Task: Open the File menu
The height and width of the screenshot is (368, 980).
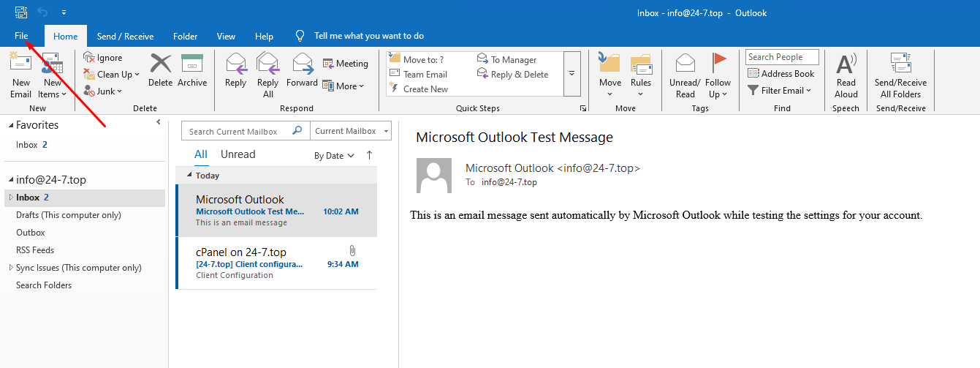Action: tap(21, 36)
